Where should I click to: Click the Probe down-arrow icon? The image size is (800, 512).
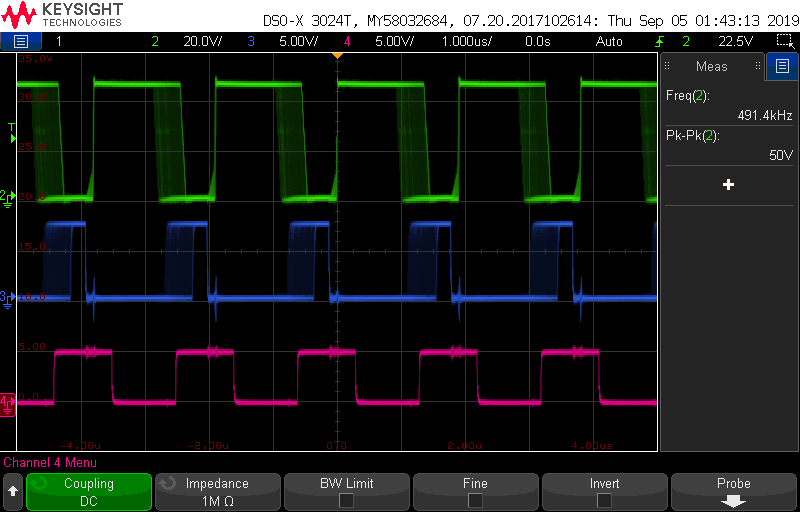point(733,501)
